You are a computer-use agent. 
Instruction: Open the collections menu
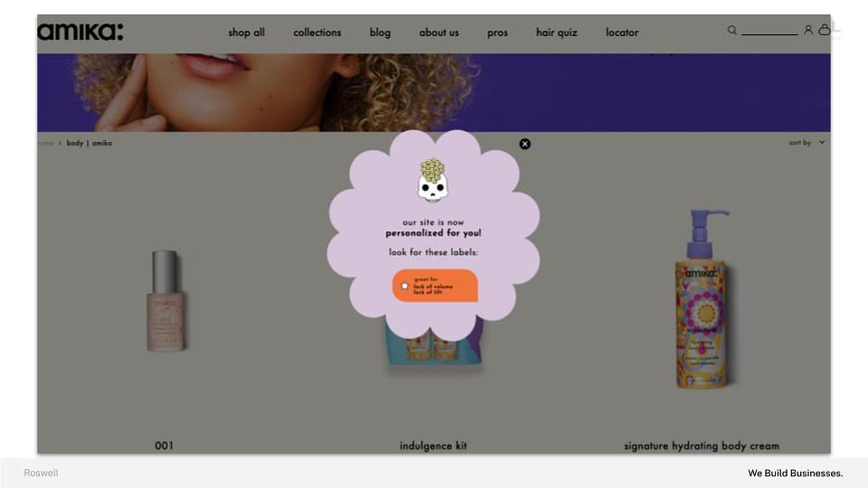[x=317, y=33]
